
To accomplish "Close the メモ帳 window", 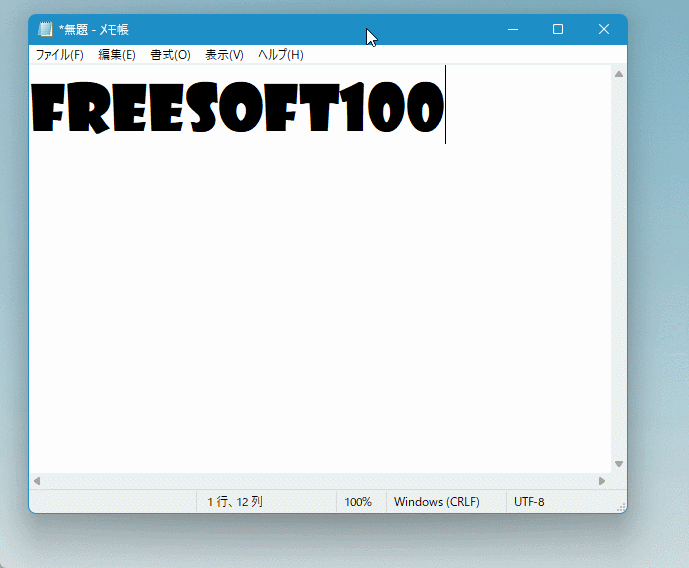I will point(604,29).
